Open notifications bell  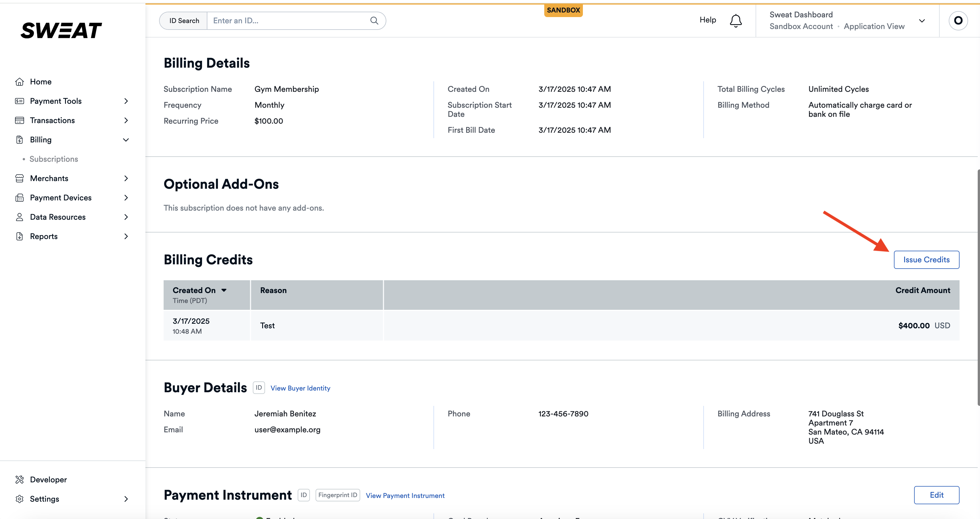(736, 20)
